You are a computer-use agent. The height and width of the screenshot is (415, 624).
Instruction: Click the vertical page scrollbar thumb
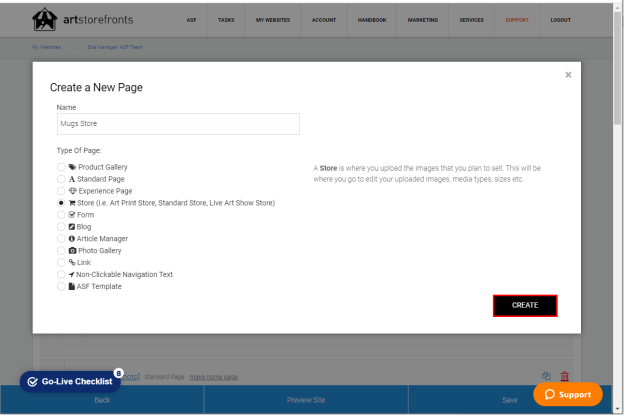tap(617, 68)
